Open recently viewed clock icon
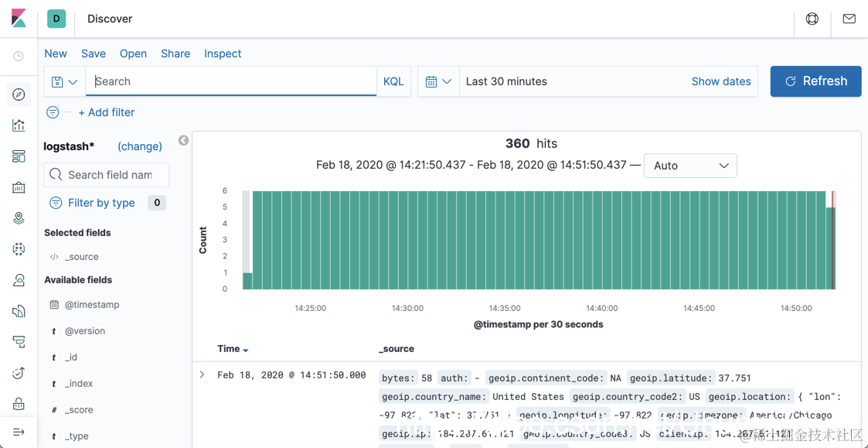 coord(19,56)
